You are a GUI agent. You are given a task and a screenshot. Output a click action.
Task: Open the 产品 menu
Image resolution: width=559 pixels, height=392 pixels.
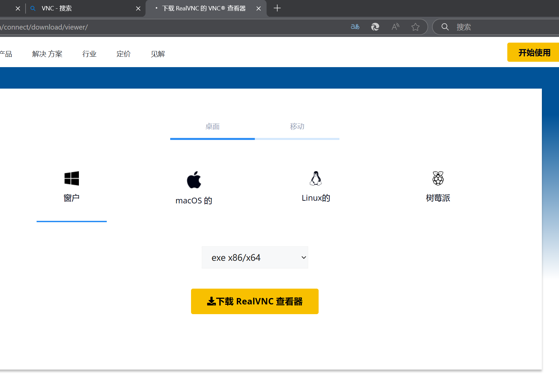click(x=6, y=54)
